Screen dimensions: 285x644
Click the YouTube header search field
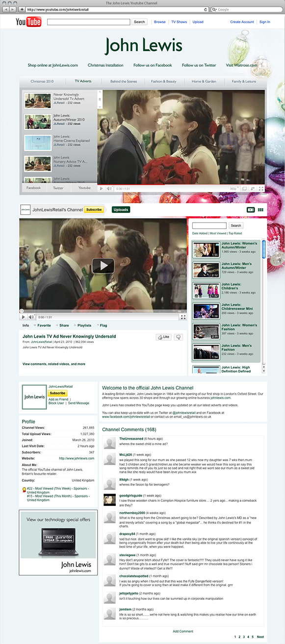[x=89, y=22]
